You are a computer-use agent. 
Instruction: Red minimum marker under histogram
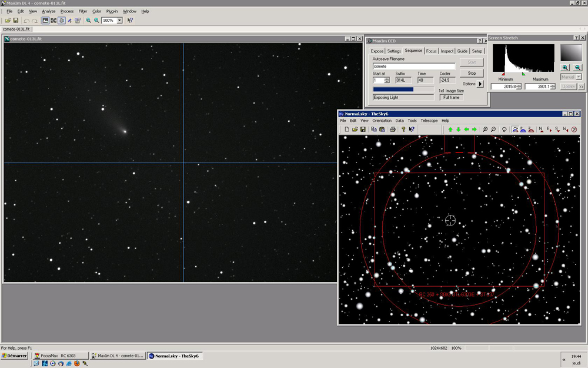(503, 74)
